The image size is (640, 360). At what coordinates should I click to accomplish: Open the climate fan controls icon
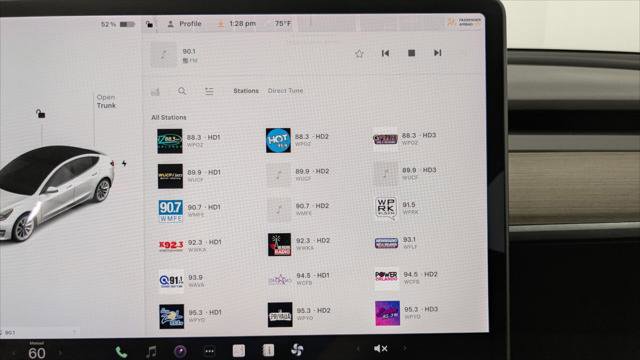pos(297,350)
